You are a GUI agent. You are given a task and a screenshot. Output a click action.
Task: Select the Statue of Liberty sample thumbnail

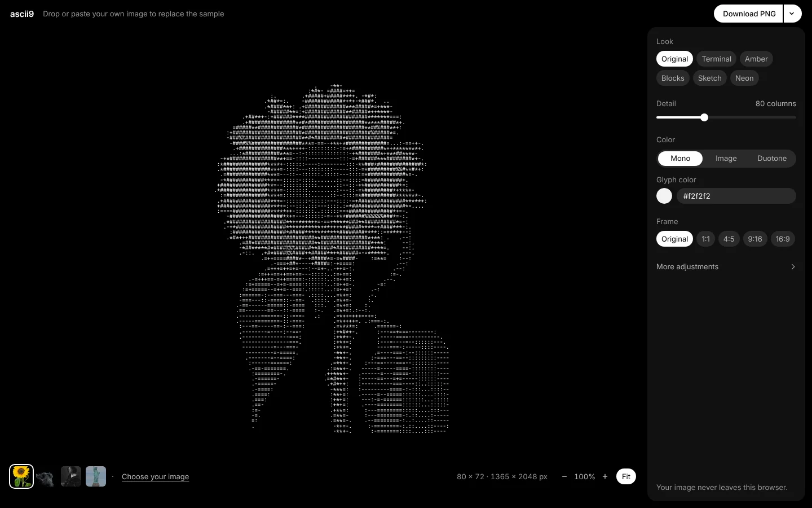[x=96, y=476]
